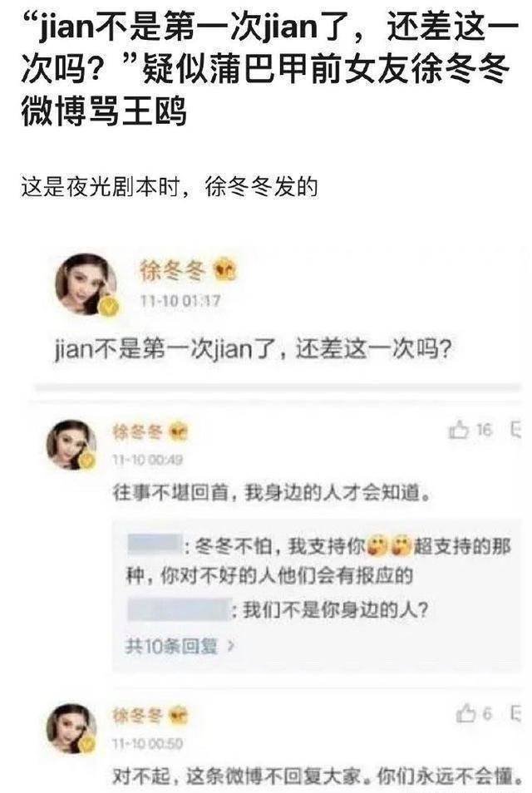Click the first blurred replier username
Image resolution: width=532 pixels, height=793 pixels.
pyautogui.click(x=154, y=544)
